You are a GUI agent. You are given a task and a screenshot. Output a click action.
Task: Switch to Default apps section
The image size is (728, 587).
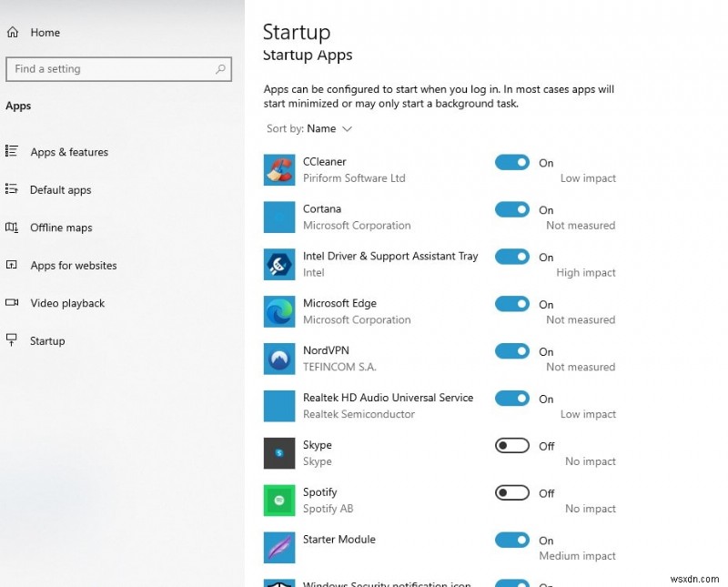point(61,189)
